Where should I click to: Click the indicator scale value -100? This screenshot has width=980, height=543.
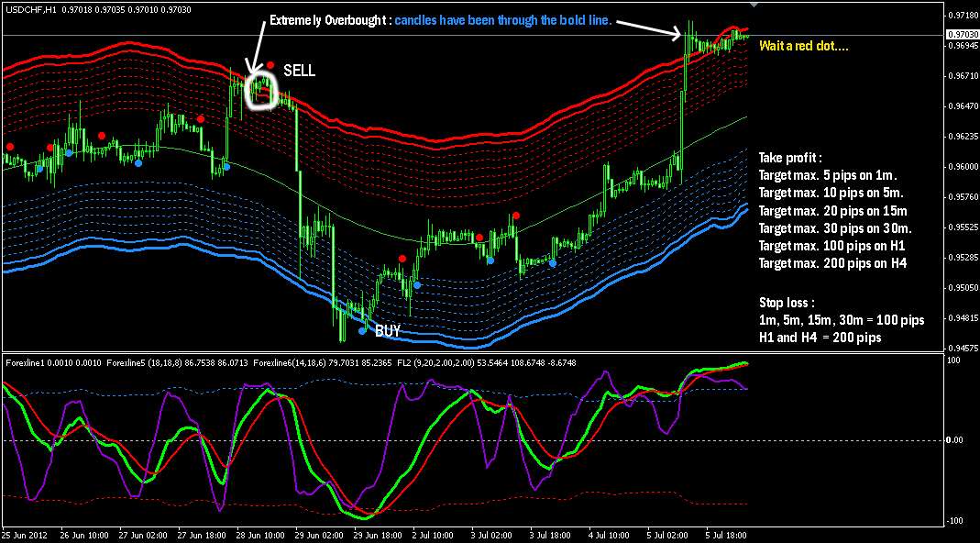(955, 521)
